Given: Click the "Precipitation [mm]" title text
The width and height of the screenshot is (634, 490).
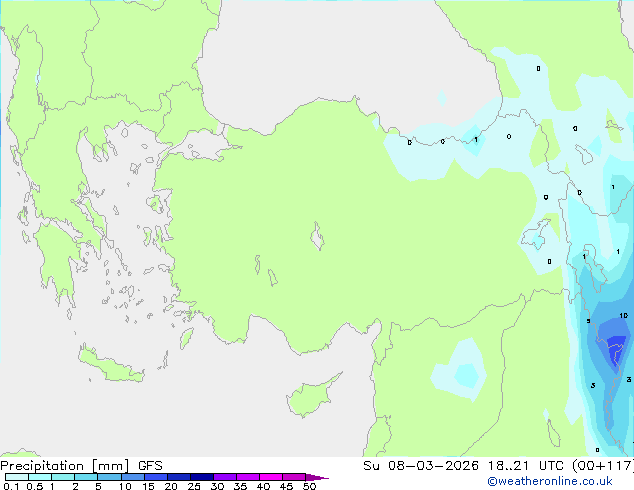Looking at the screenshot, I should point(65,466).
